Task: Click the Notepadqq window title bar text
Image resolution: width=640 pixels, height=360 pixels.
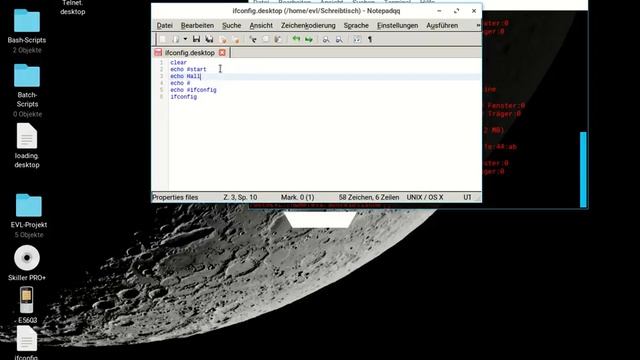Action: [x=316, y=11]
